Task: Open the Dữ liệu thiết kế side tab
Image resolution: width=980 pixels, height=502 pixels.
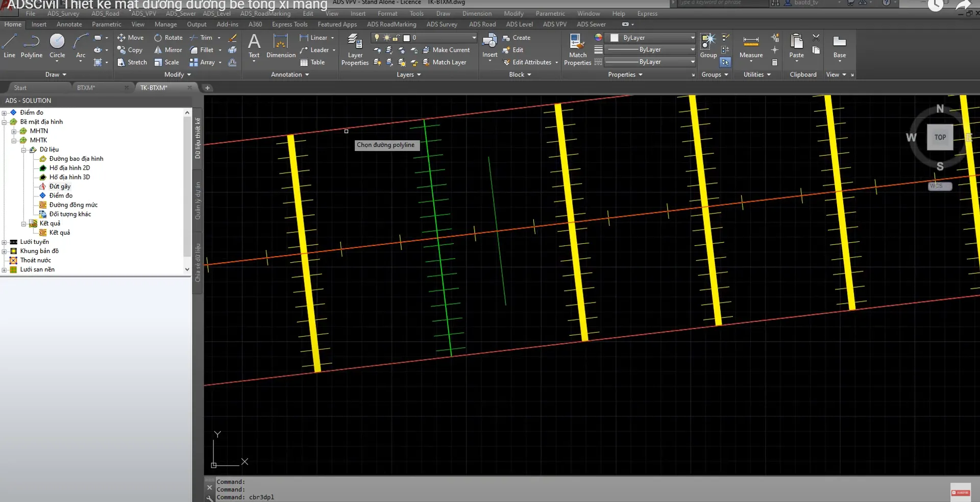Action: coord(198,138)
